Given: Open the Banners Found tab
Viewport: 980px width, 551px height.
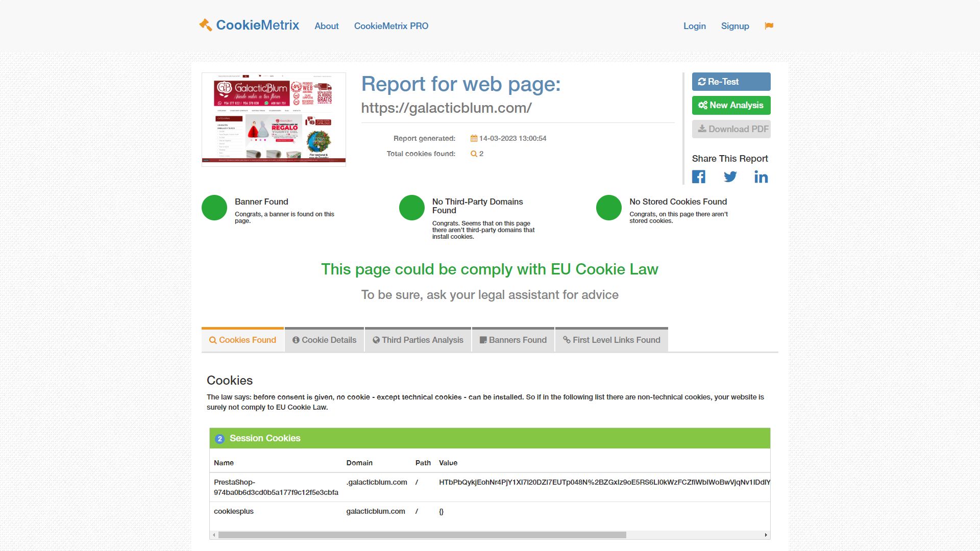Looking at the screenshot, I should click(513, 340).
